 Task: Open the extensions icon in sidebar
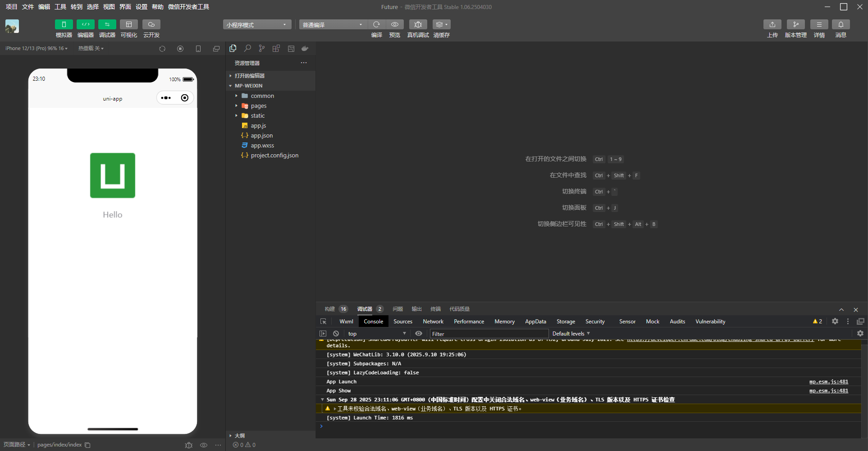click(x=276, y=48)
